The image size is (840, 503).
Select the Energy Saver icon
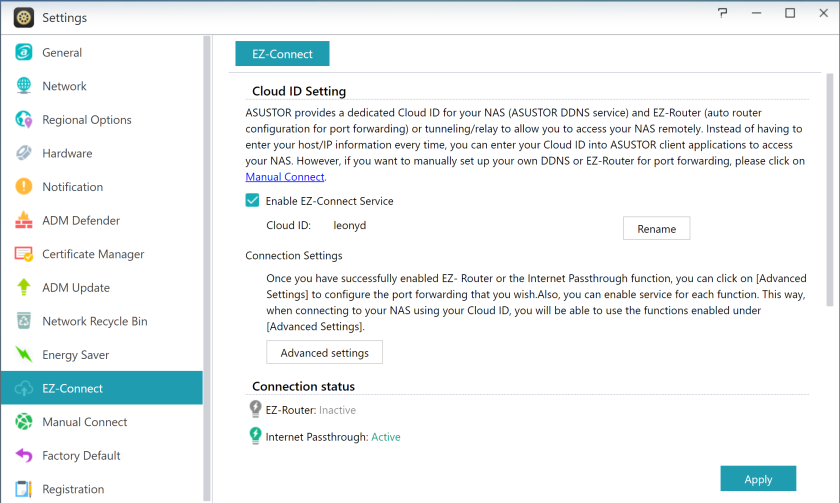[24, 354]
